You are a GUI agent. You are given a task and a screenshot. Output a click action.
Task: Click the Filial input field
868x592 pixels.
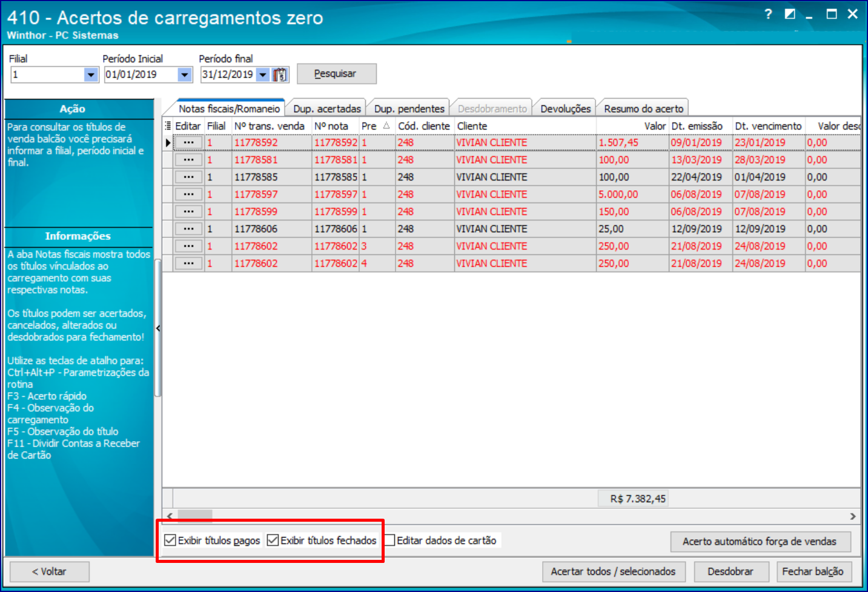pyautogui.click(x=47, y=75)
